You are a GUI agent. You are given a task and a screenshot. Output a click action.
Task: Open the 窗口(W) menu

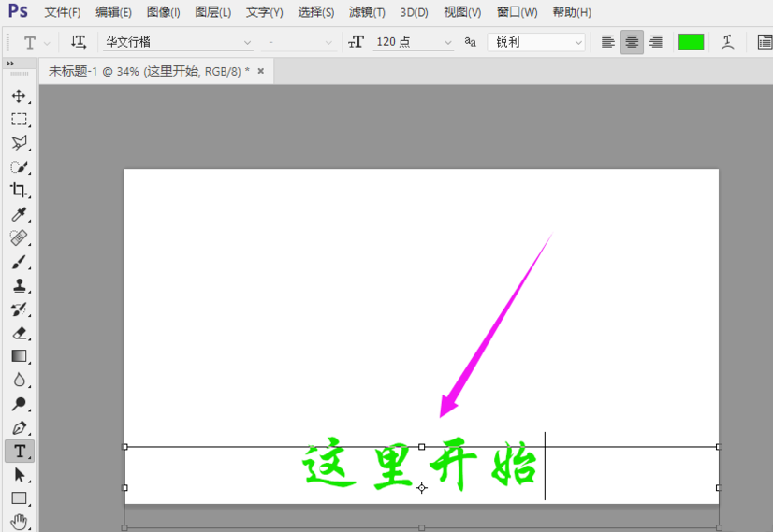[518, 12]
